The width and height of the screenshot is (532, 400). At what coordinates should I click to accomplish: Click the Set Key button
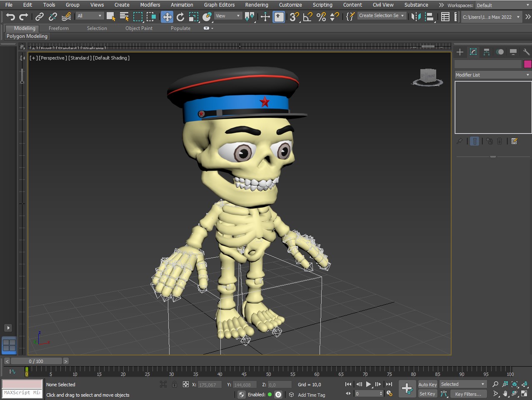427,394
